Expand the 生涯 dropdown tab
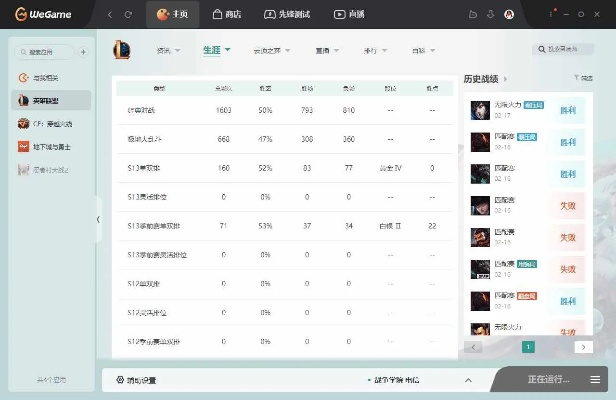Image resolution: width=616 pixels, height=400 pixels. [x=216, y=49]
